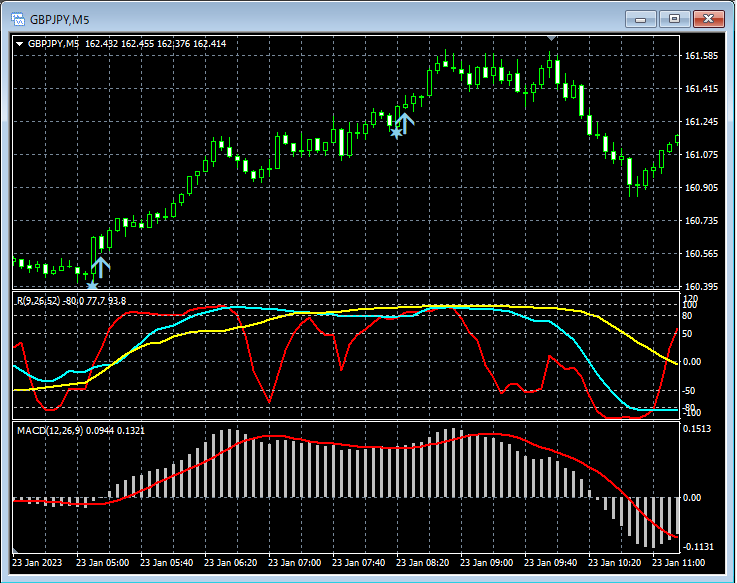
Task: Click the blue up arrow near 08:20
Action: [405, 123]
